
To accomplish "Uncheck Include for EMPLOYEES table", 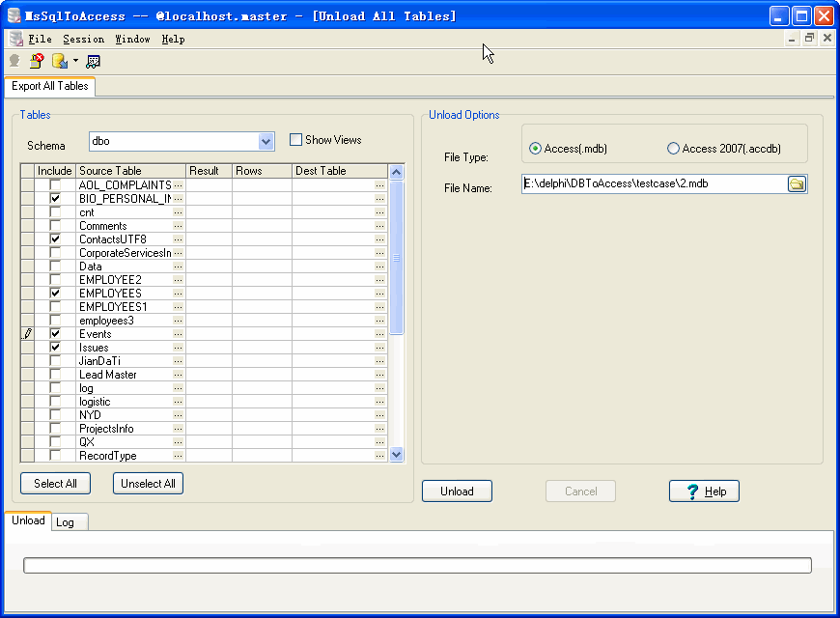I will coord(55,294).
